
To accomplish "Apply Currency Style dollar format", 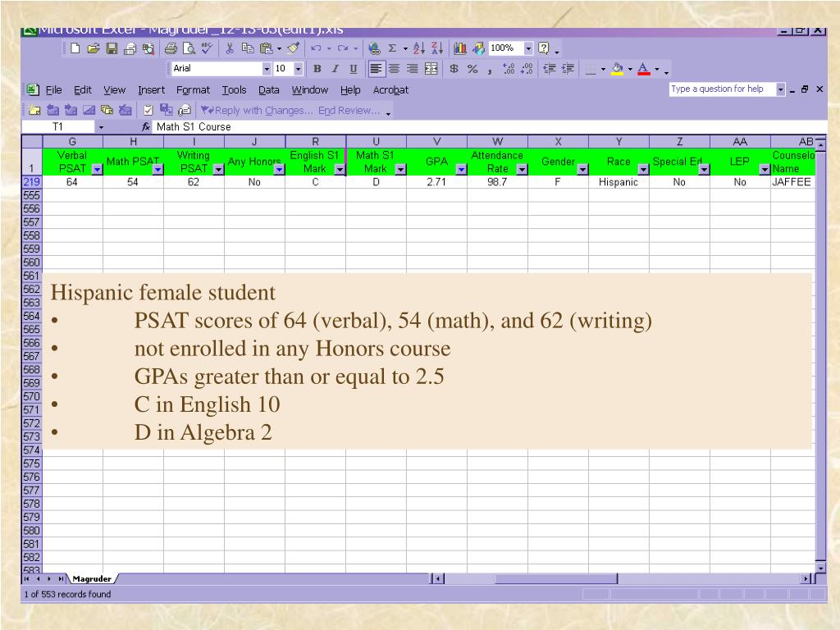I will (x=454, y=69).
